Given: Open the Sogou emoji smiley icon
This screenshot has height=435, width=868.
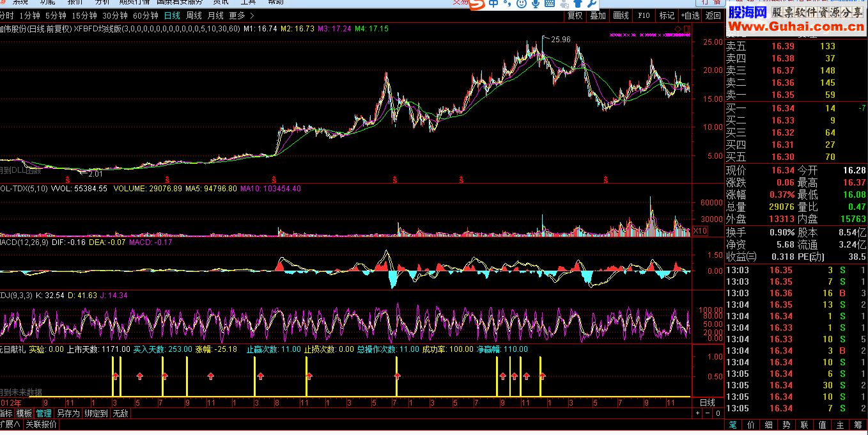Looking at the screenshot, I should pyautogui.click(x=522, y=3).
